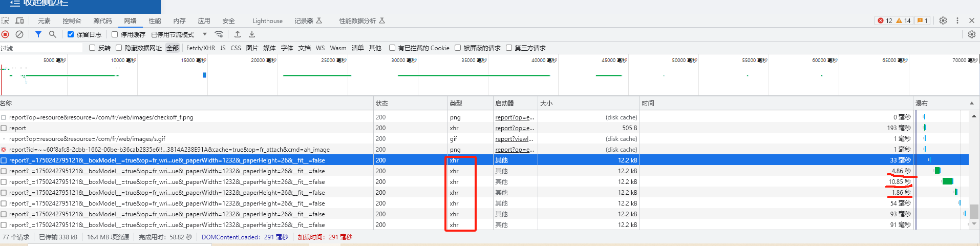Click the orange issues count badge
Viewport: 980px width, 246px height.
point(923,20)
